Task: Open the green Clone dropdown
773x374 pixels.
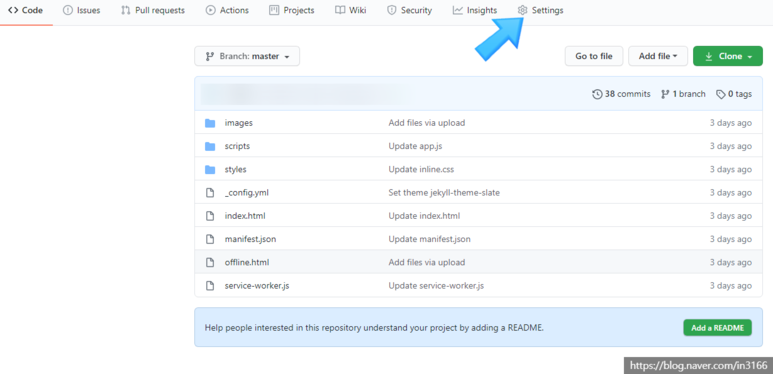Action: tap(728, 56)
